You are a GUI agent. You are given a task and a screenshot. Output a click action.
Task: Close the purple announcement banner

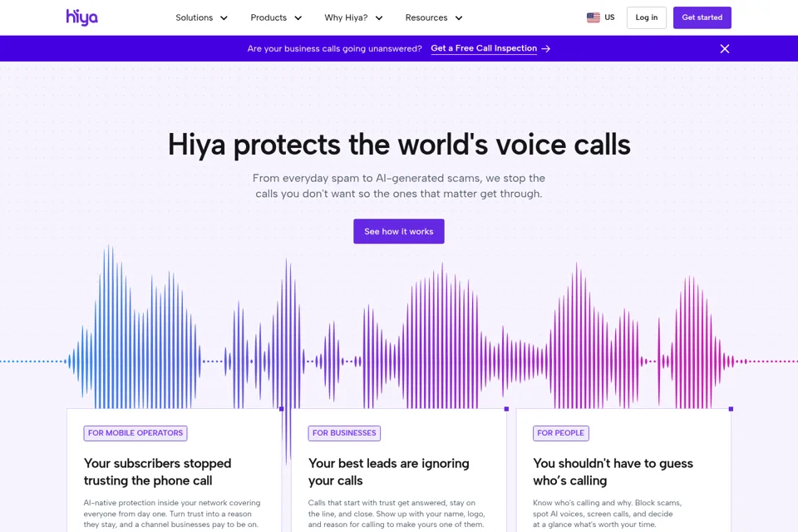click(x=725, y=49)
